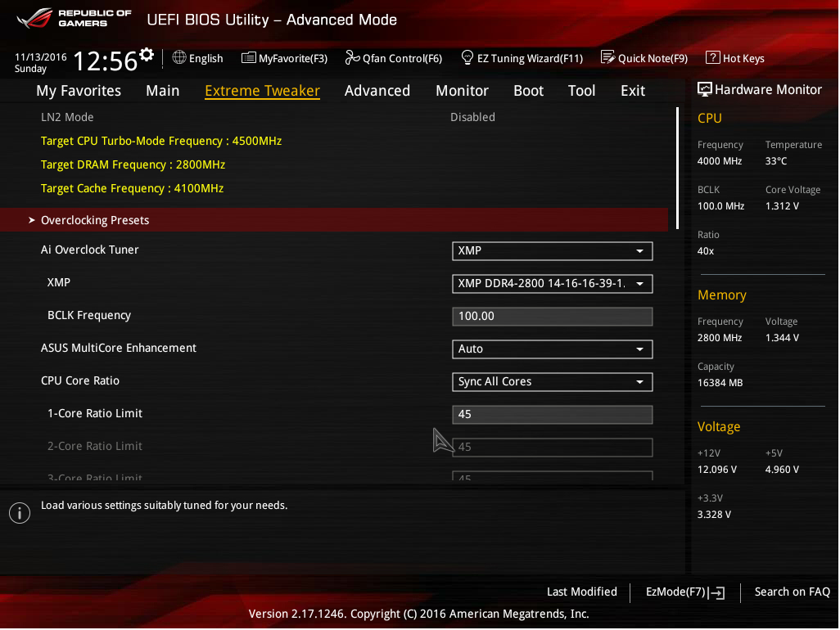Launch EZ Tuning Wizard(F11)

tap(522, 58)
